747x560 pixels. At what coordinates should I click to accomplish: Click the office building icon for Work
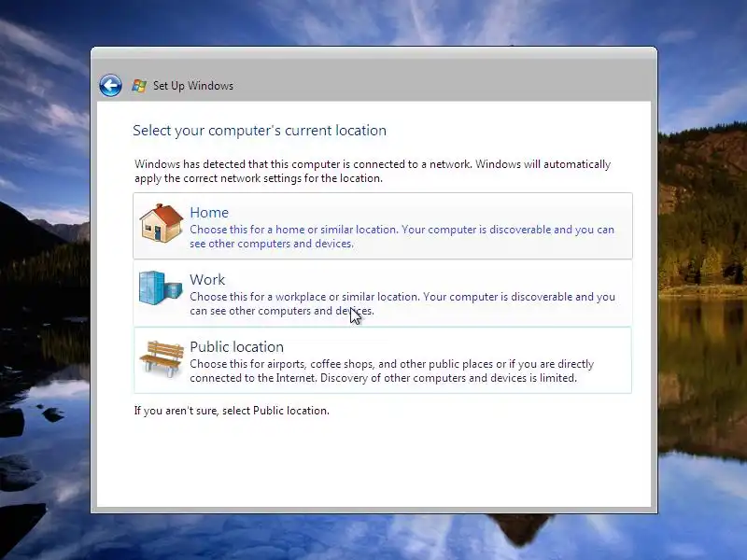[x=161, y=287]
